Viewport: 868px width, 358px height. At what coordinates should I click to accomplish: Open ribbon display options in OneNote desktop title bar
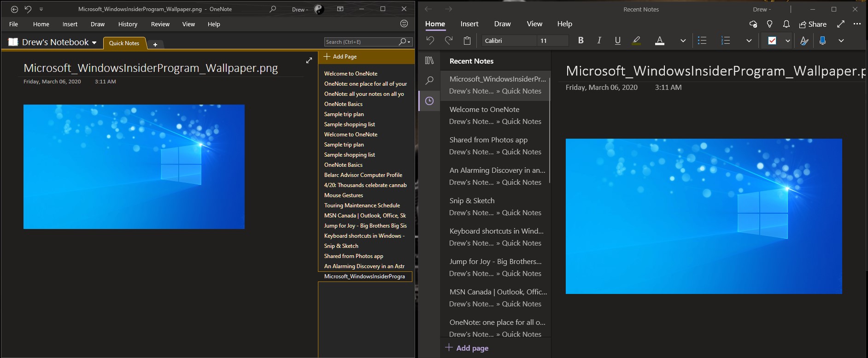click(x=340, y=9)
